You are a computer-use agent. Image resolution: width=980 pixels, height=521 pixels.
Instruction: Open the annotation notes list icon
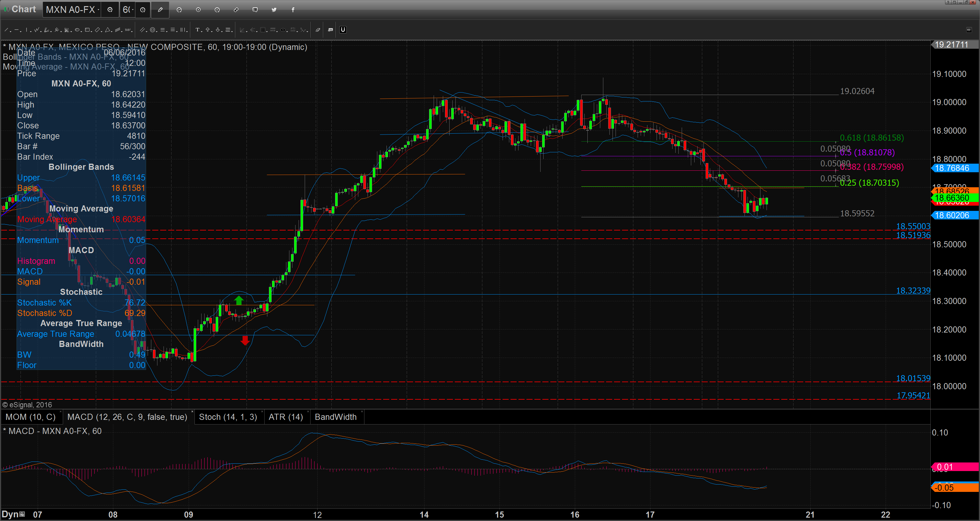330,30
